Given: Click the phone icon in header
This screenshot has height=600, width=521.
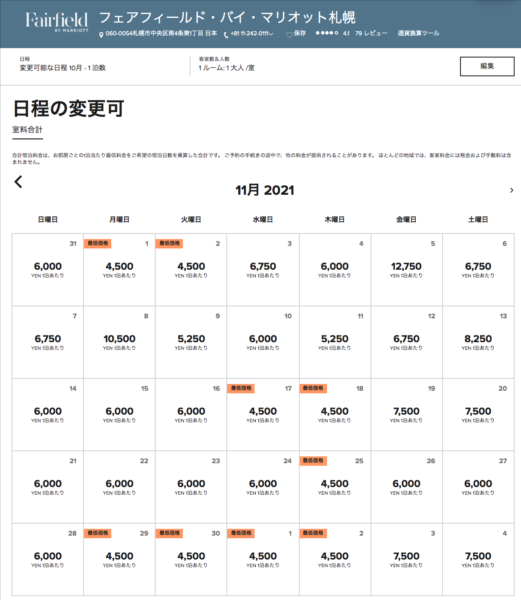Looking at the screenshot, I should [x=226, y=35].
